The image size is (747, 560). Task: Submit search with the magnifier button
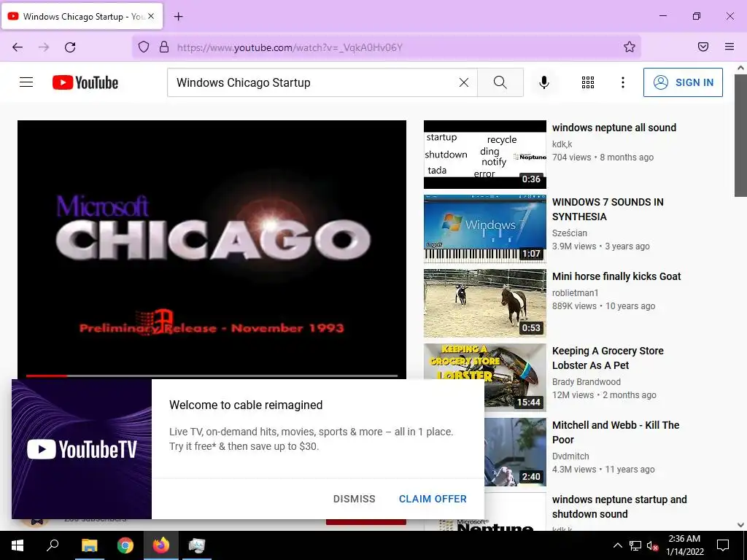coord(500,82)
